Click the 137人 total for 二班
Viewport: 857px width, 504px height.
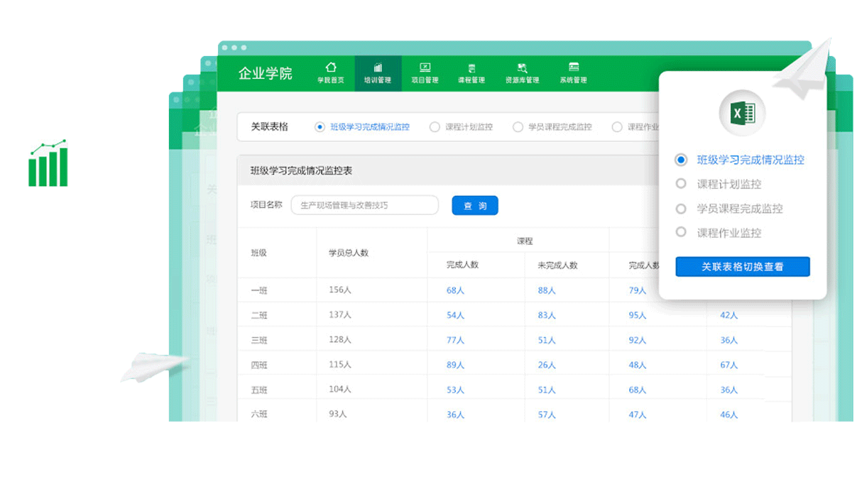click(339, 314)
